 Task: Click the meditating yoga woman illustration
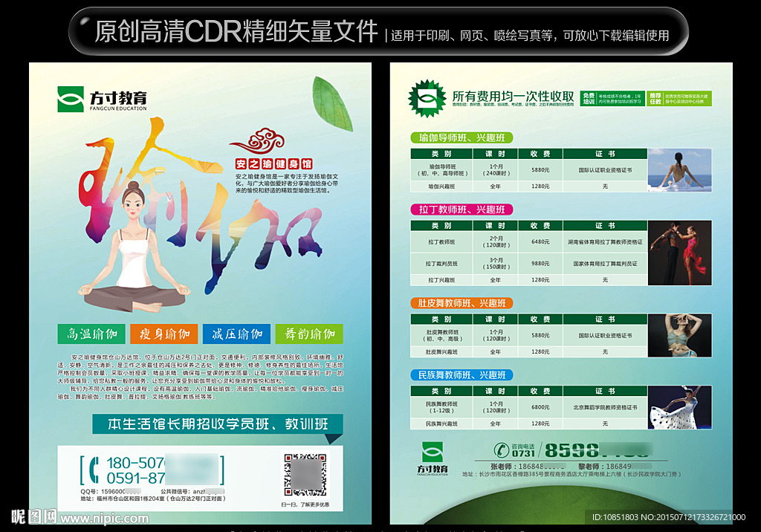click(x=135, y=247)
